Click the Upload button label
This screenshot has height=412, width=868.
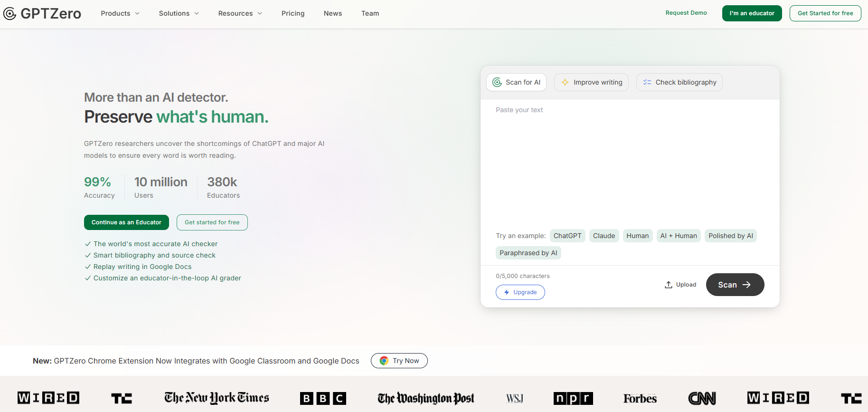686,285
